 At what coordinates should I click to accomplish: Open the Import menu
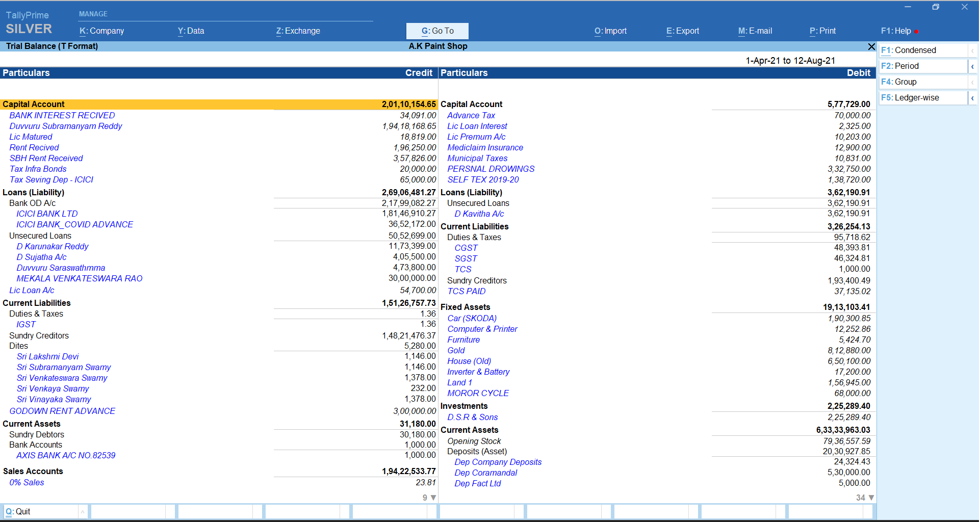pos(610,31)
